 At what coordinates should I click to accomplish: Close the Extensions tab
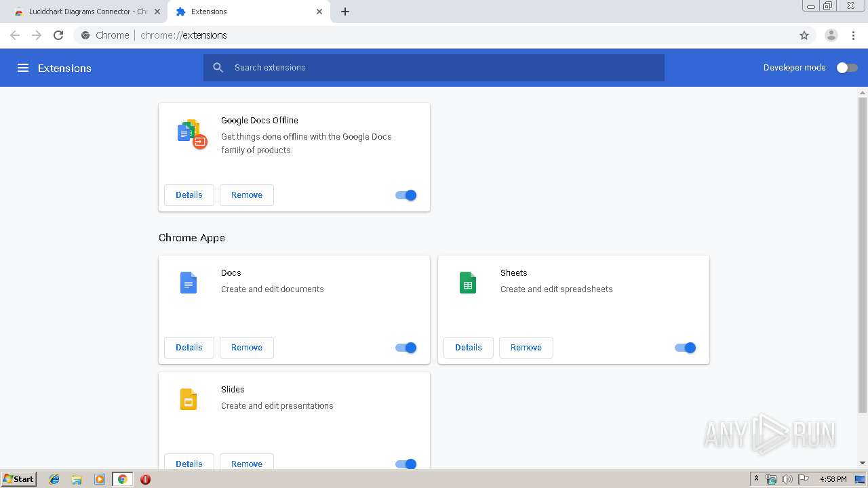tap(319, 12)
